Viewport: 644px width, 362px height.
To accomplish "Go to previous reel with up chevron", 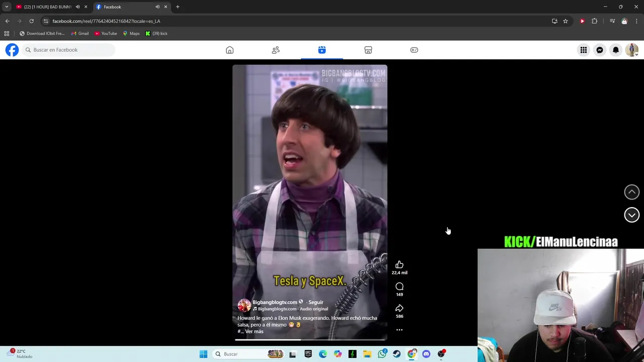I will point(632,192).
